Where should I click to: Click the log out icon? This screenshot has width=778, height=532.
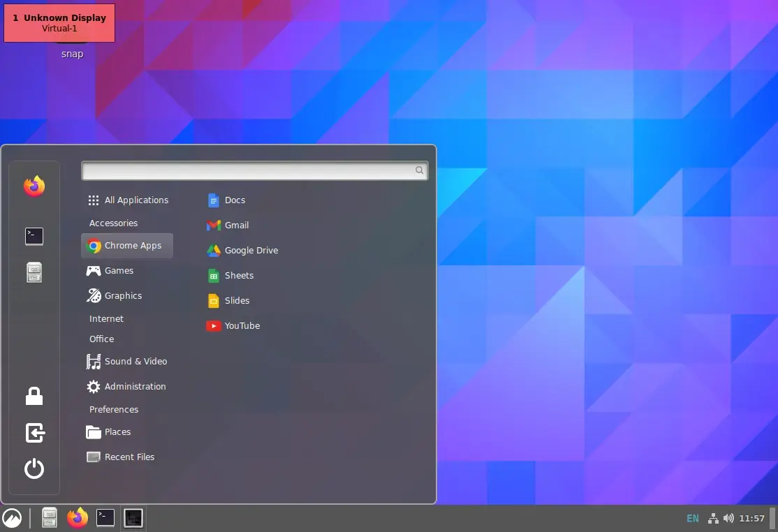pyautogui.click(x=35, y=432)
